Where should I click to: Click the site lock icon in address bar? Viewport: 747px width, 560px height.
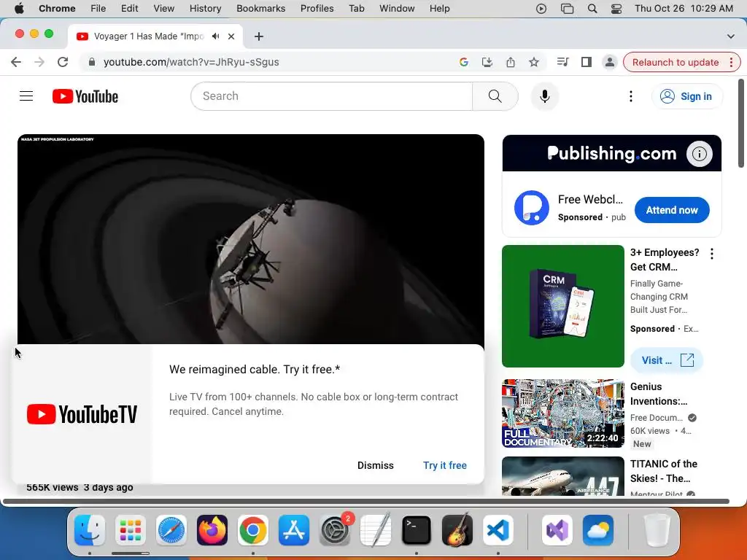[93, 62]
